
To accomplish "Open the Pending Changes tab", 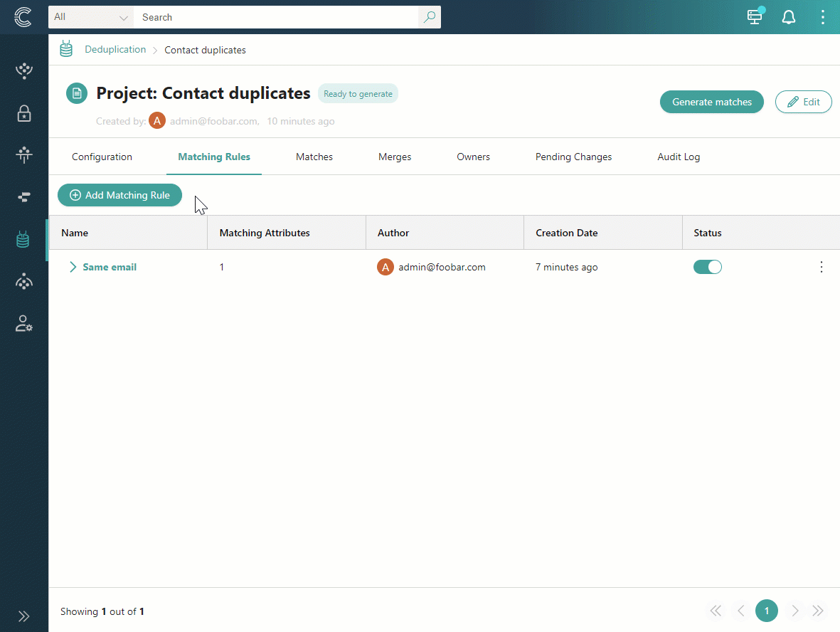I will click(573, 157).
